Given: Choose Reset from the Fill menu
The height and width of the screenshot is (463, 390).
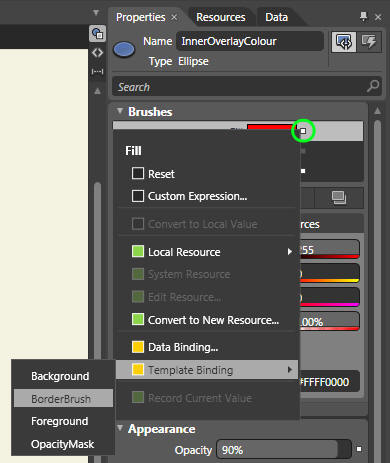Looking at the screenshot, I should click(x=207, y=174).
